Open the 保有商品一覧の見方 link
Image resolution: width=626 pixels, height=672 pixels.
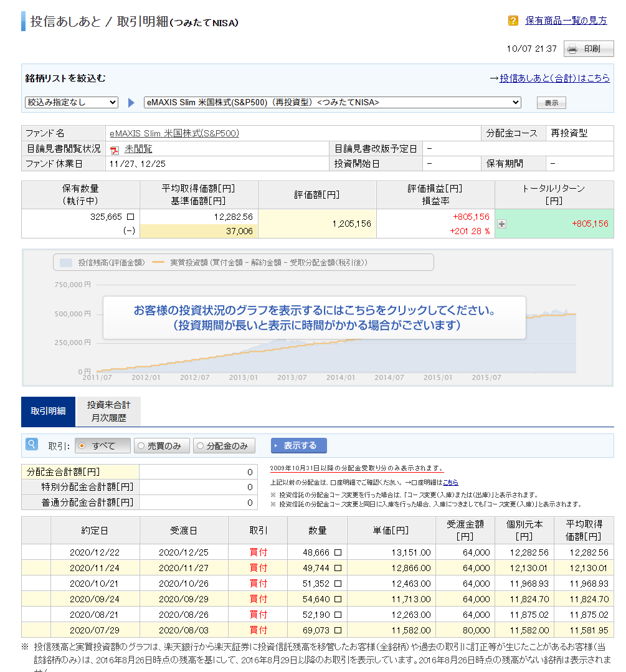point(566,21)
